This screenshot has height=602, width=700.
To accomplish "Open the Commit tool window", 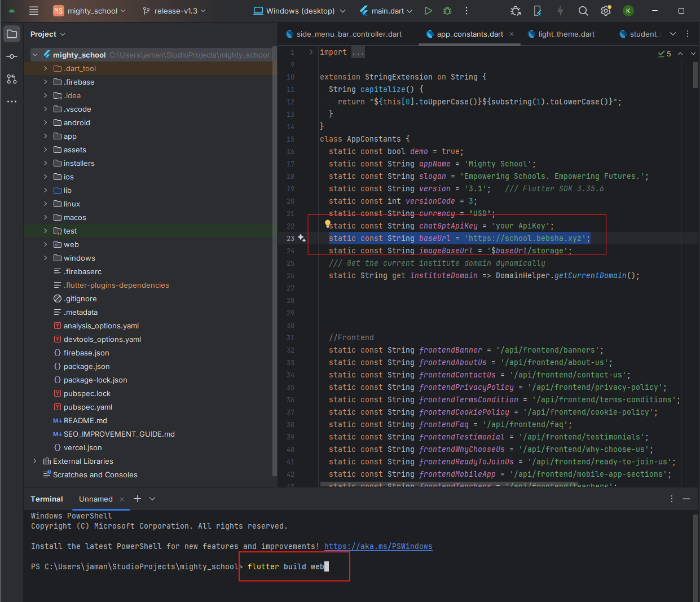I will [x=12, y=56].
